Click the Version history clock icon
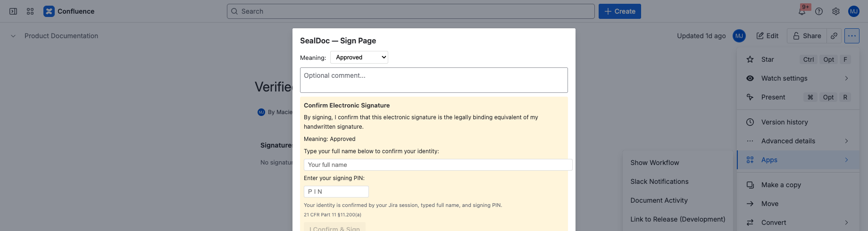868x231 pixels. (x=750, y=122)
